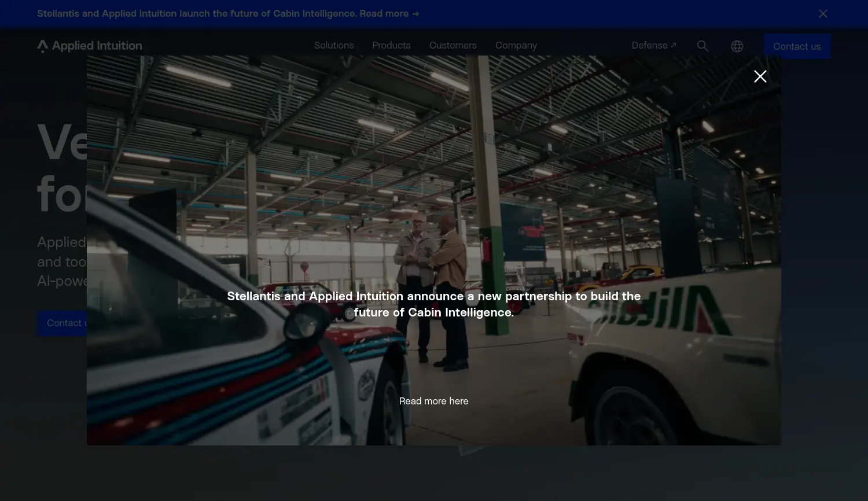Image resolution: width=868 pixels, height=501 pixels.
Task: Follow the 'Read more here' link
Action: coord(433,401)
